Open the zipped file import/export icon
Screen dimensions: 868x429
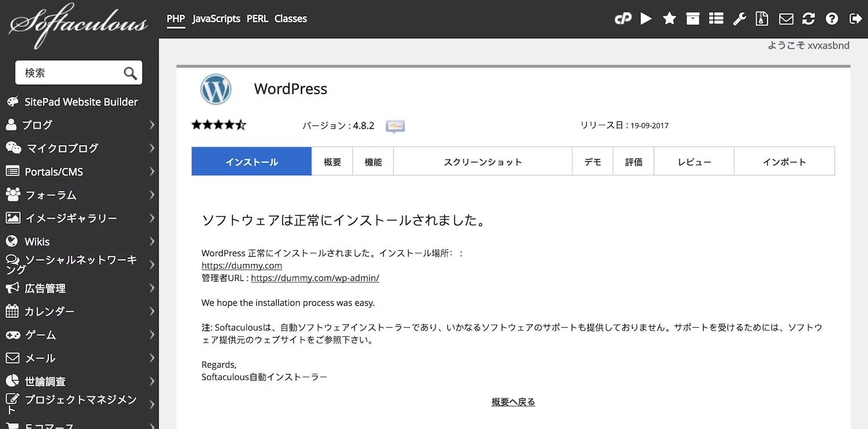(x=762, y=19)
